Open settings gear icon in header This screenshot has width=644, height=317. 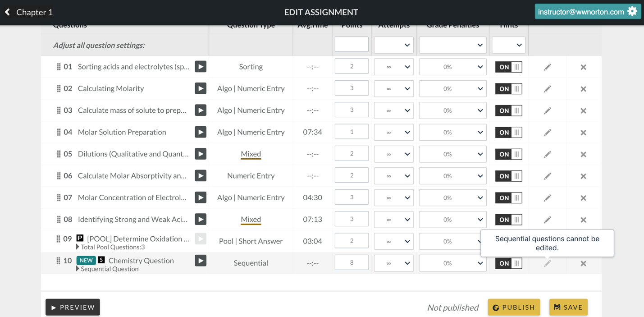pos(632,12)
